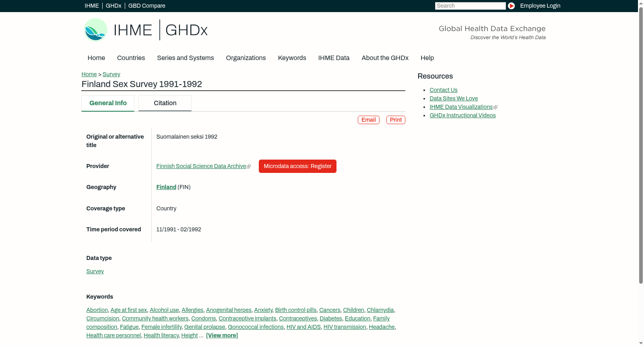Open GHDx Instructional Videos link
644x347 pixels.
coord(462,115)
